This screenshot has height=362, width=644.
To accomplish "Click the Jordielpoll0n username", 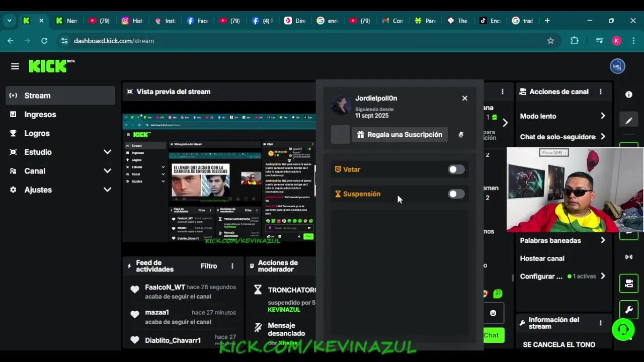I will click(376, 98).
